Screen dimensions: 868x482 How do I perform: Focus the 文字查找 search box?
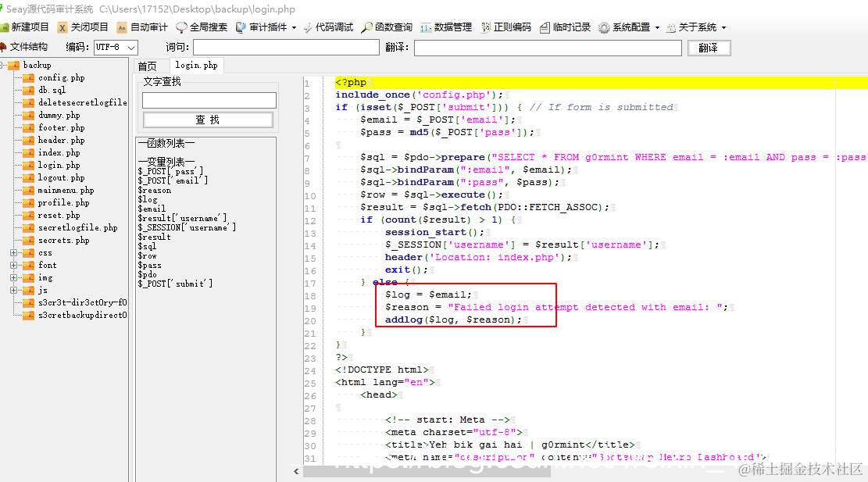(x=209, y=100)
